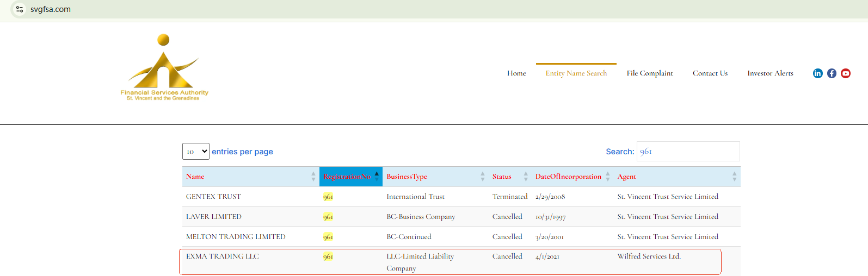
Task: Select the EXMA TRADING LLC row
Action: point(222,256)
